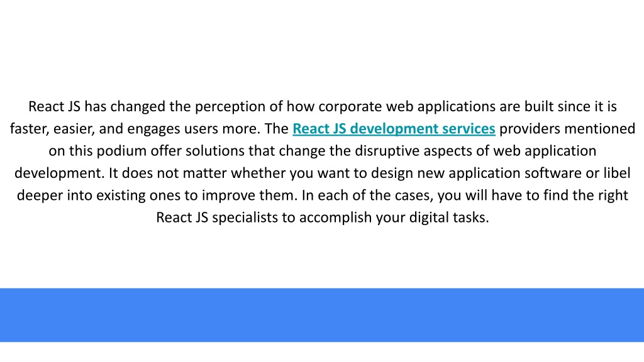Screen dimensions: 644x362
Task: Click the words "deeper into existing ones"
Action: coord(97,195)
